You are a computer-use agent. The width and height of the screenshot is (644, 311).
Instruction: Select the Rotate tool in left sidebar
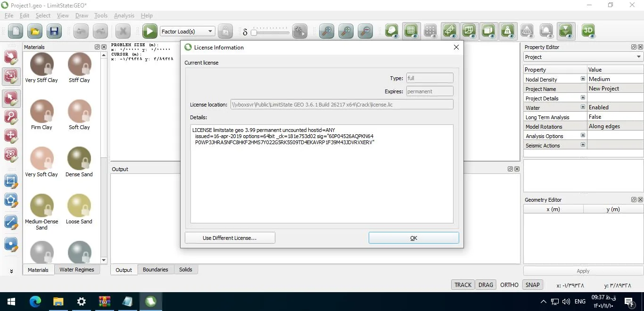click(11, 155)
